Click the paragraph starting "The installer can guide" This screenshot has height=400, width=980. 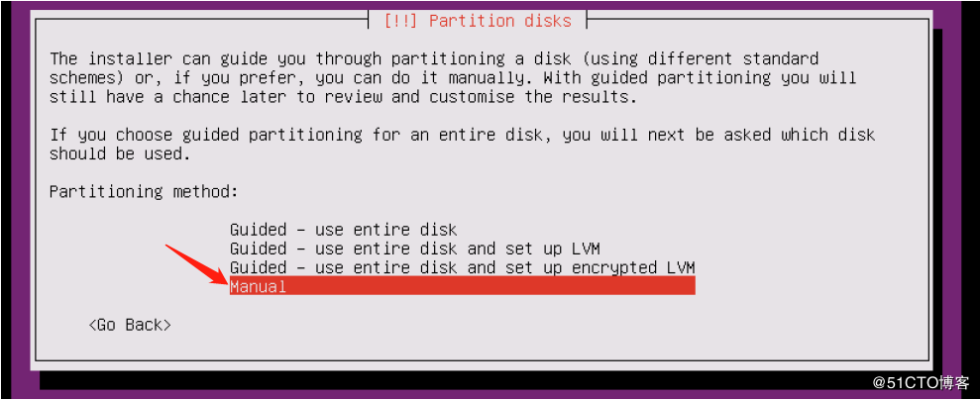452,77
